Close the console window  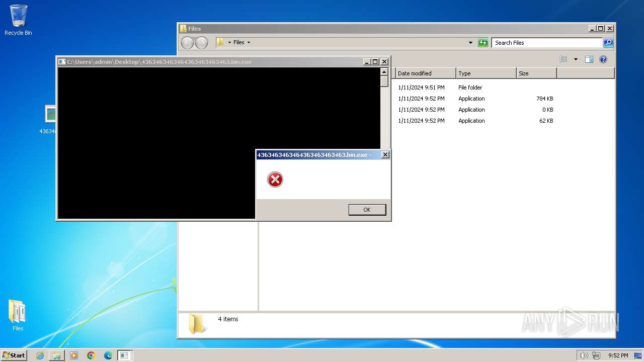[384, 62]
